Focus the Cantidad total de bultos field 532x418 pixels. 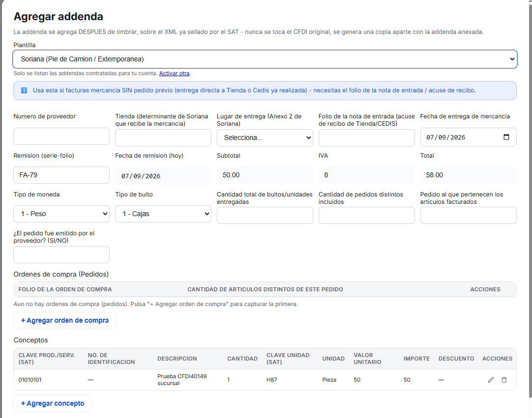265,215
